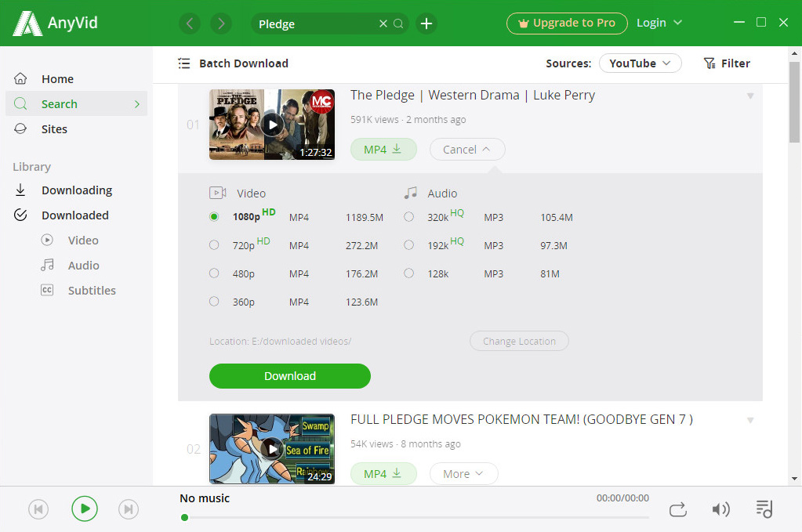Click "No music" label
This screenshot has height=532, width=802.
click(x=205, y=498)
